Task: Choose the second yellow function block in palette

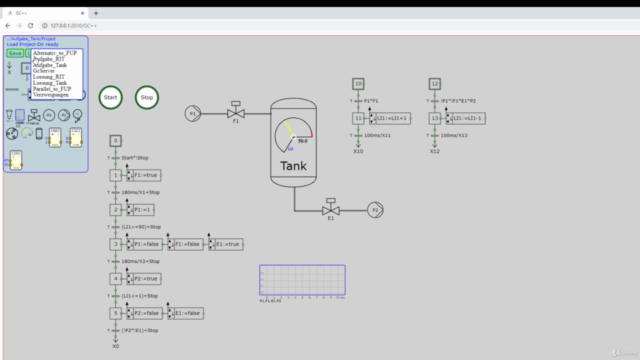Action: (76, 137)
